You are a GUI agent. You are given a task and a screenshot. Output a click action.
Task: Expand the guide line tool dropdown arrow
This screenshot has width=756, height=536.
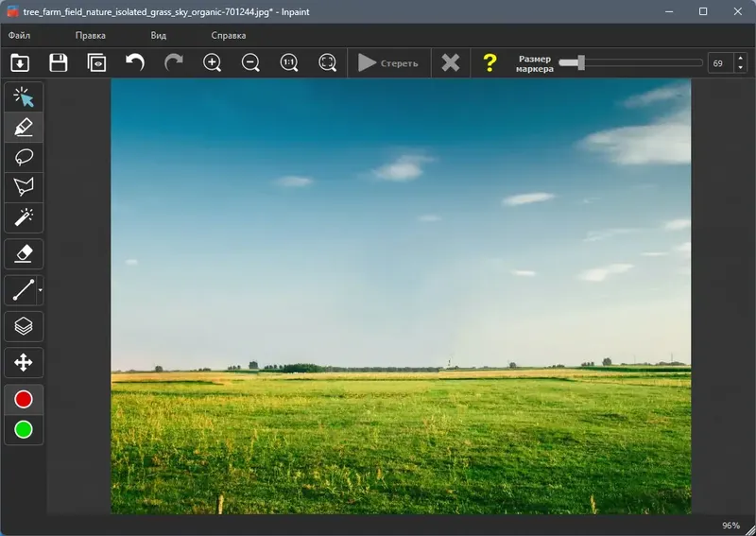pos(41,290)
